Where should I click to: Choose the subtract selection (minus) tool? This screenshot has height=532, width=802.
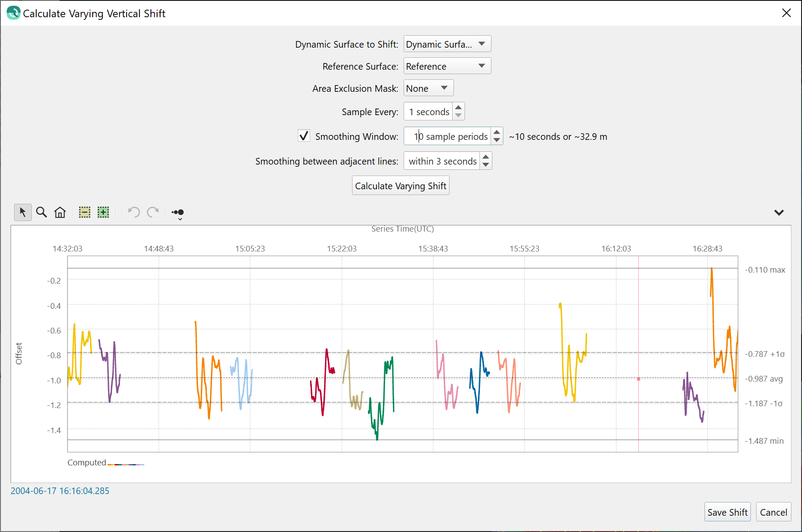click(85, 213)
